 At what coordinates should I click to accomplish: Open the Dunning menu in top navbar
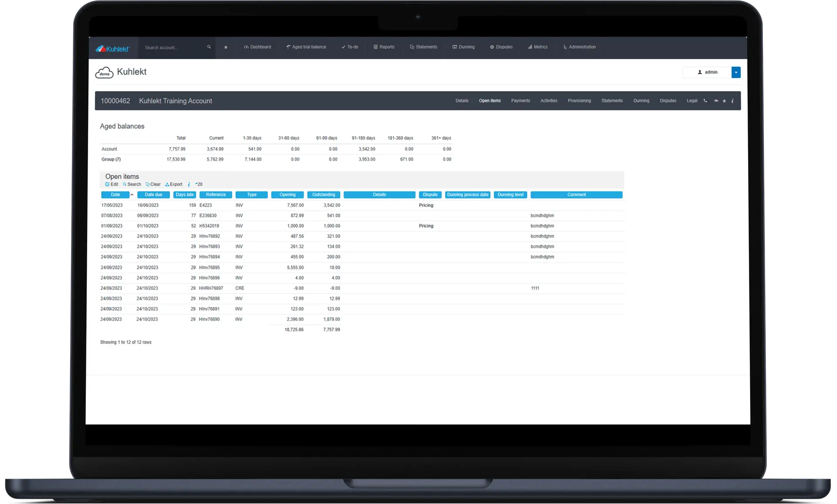pyautogui.click(x=463, y=47)
